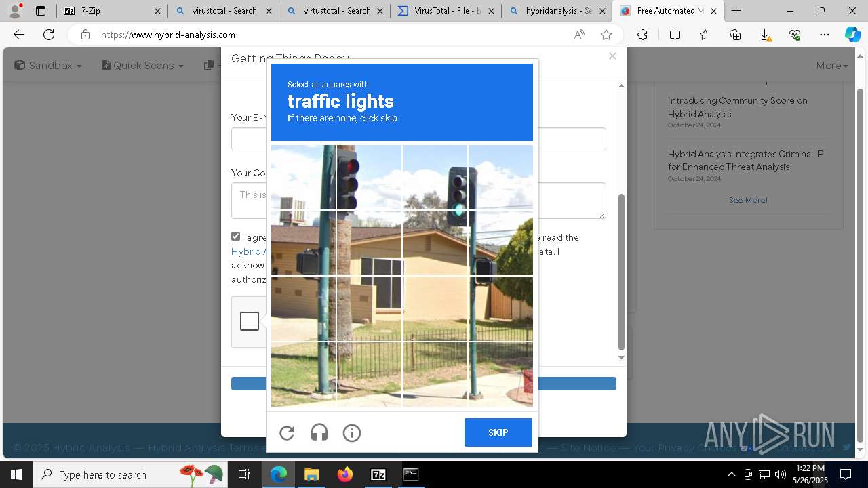Screen dimensions: 868x488
Task: Open File Explorer from taskbar
Action: click(x=311, y=474)
